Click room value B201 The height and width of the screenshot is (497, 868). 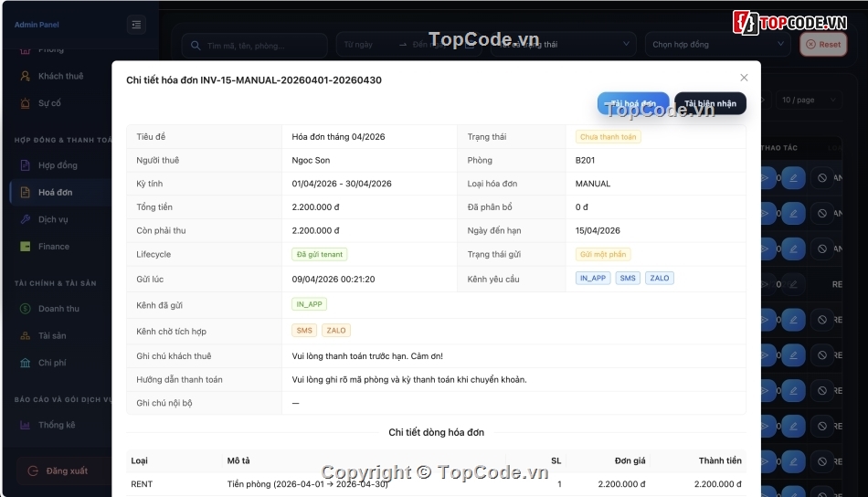585,160
